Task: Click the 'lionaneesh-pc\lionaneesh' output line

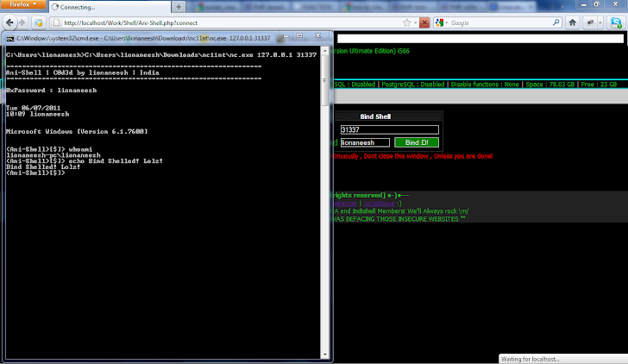Action: tap(53, 155)
